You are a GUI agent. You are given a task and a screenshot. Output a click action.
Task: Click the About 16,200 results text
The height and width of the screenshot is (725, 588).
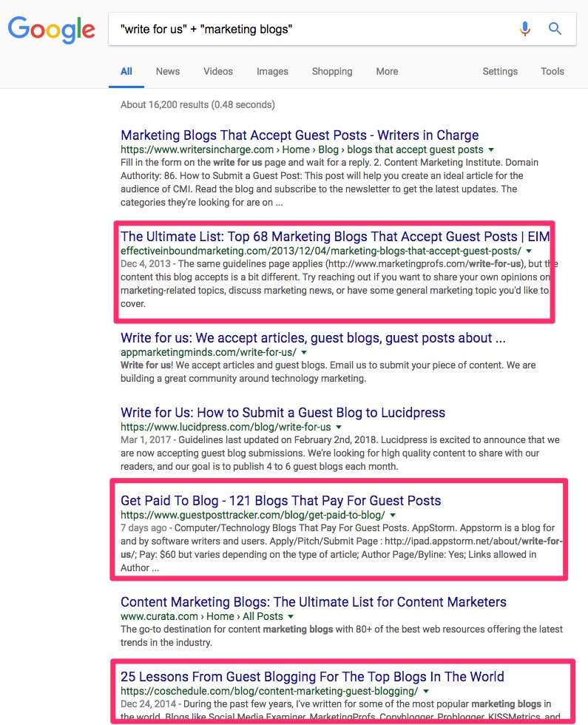(x=198, y=104)
